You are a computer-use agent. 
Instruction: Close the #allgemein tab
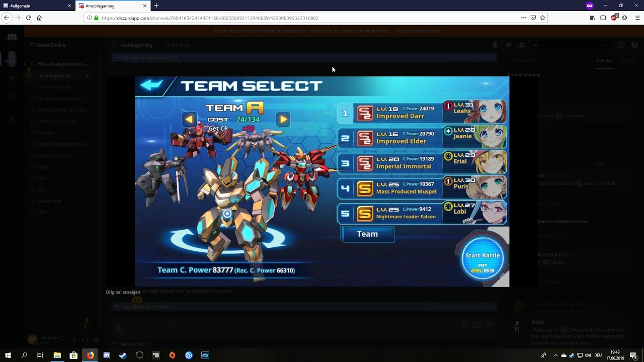pos(69,6)
